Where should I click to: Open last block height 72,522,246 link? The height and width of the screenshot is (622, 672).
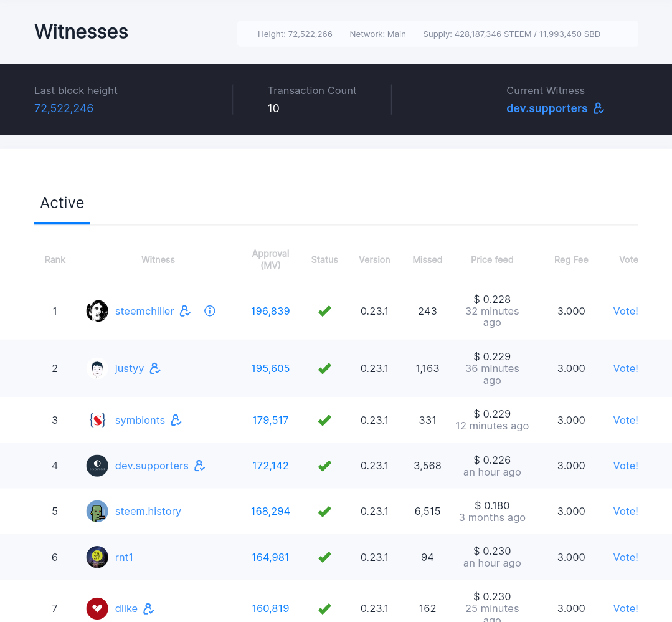[x=64, y=108]
